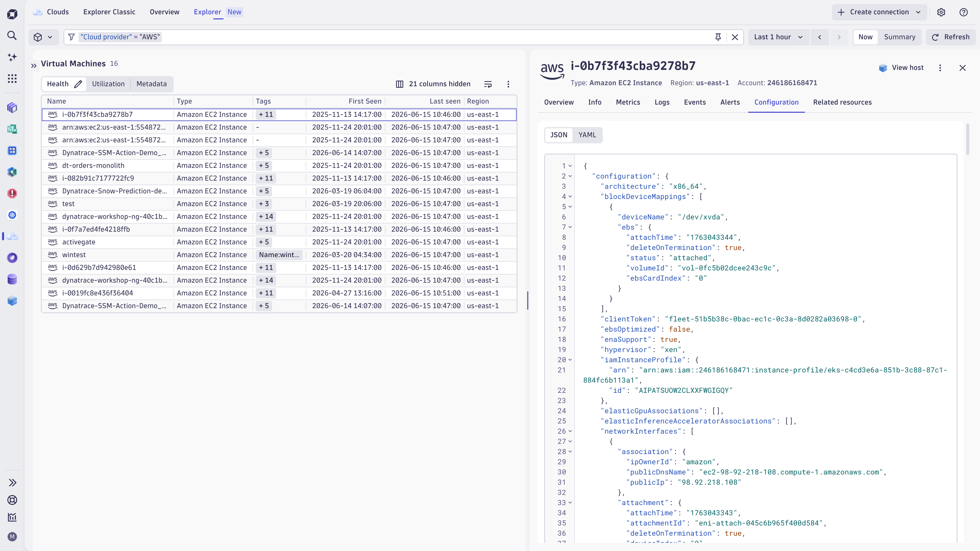Switch configuration view to YAML
Image resolution: width=980 pixels, height=551 pixels.
(587, 135)
